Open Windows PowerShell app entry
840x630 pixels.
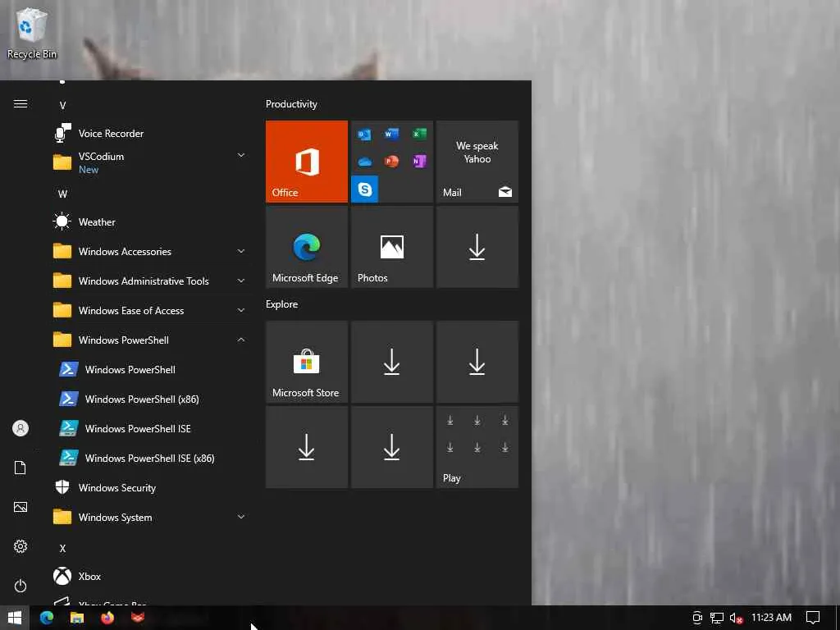(x=150, y=370)
